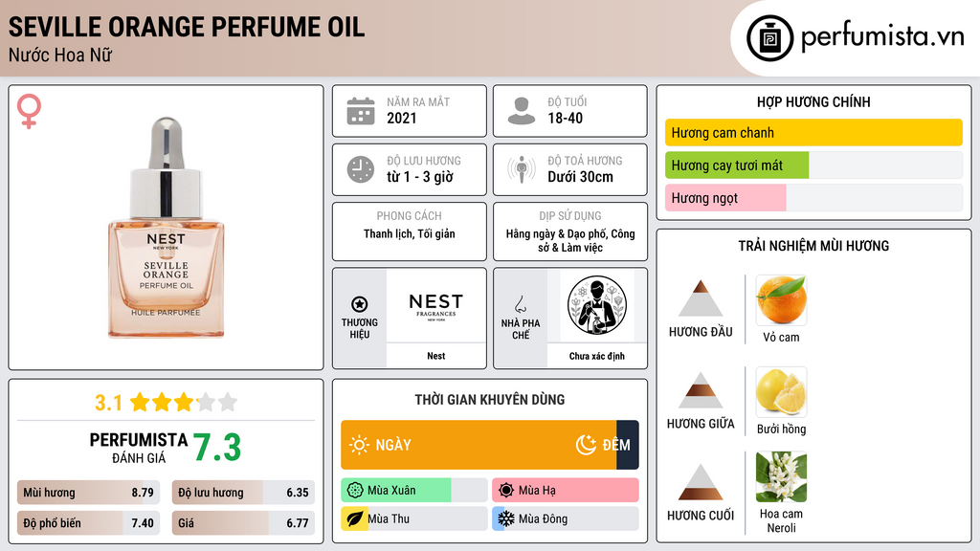Click the snowflake icon for Mùa Đông
The height and width of the screenshot is (551, 980).
505,518
